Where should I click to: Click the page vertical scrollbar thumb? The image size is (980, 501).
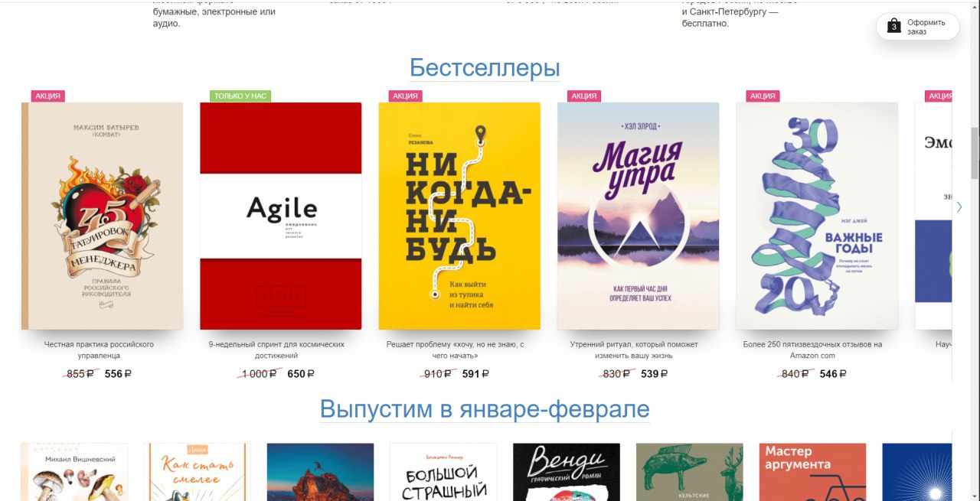975,153
